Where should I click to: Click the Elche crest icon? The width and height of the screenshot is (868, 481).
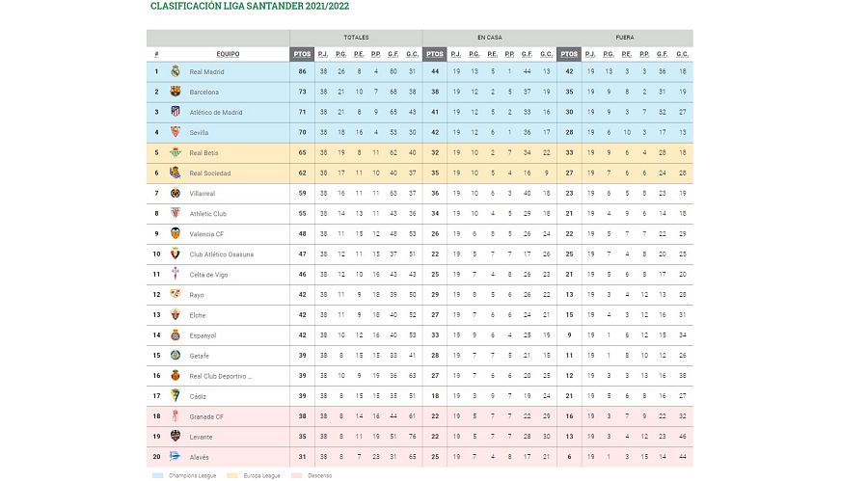coord(176,314)
